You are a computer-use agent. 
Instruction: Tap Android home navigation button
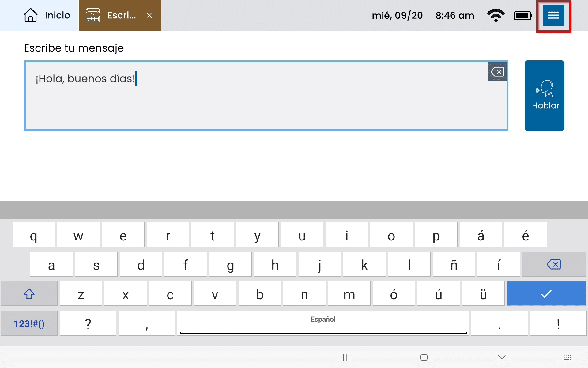pyautogui.click(x=424, y=357)
